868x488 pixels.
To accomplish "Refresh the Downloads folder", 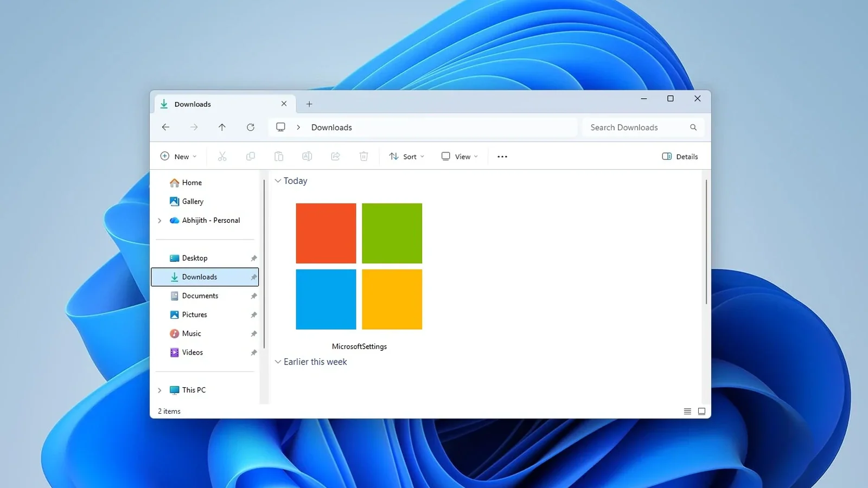I will pyautogui.click(x=250, y=127).
